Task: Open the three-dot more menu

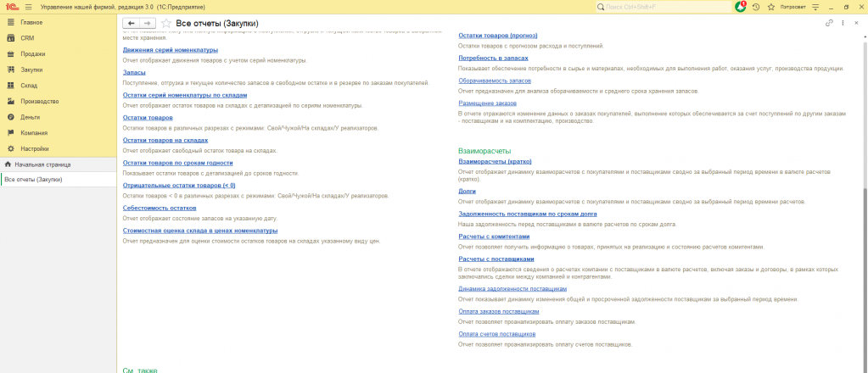Action: point(843,23)
